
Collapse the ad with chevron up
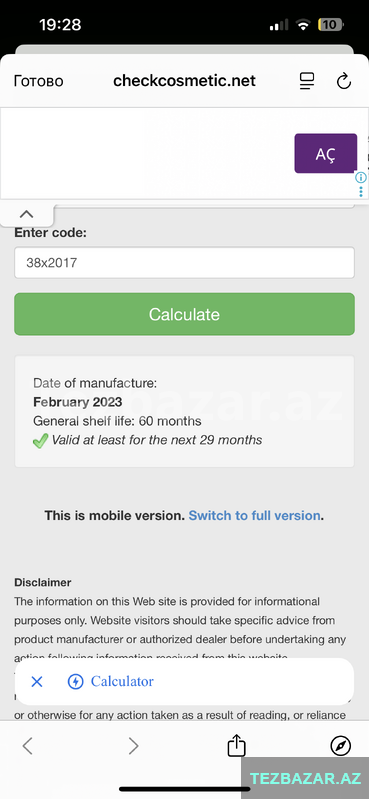coord(27,214)
